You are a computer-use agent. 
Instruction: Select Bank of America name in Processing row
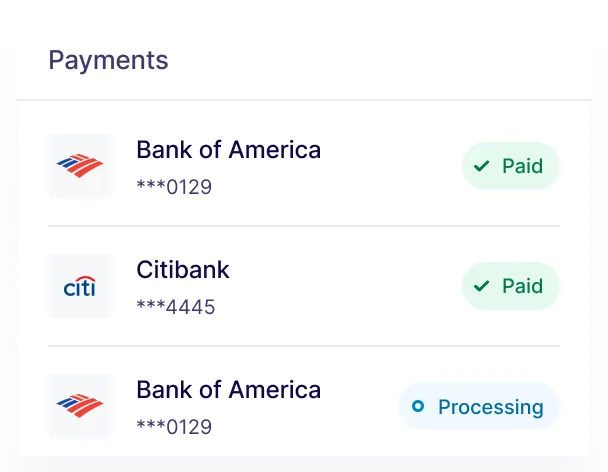[x=228, y=390]
